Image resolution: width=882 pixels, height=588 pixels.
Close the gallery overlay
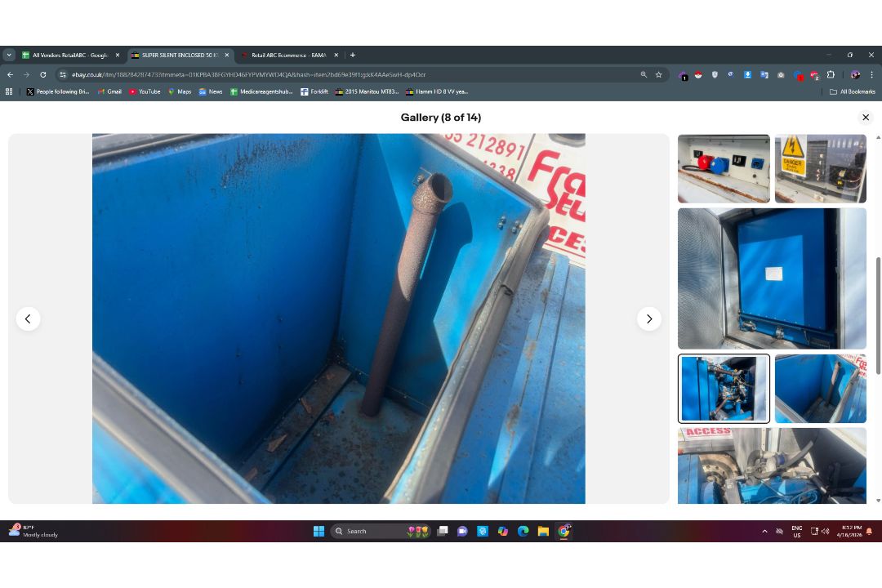(x=866, y=117)
